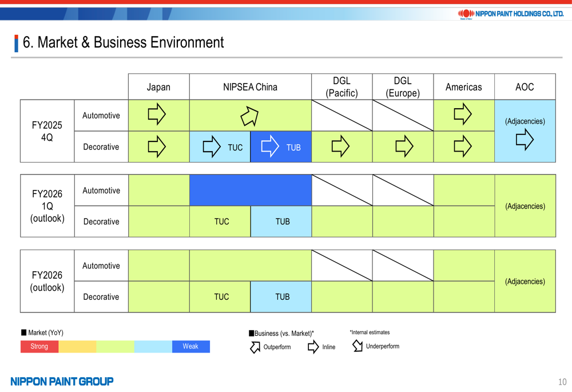Screen dimensions: 572x392
Task: Click the Outperform arrow icon in the legend
Action: [x=255, y=347]
